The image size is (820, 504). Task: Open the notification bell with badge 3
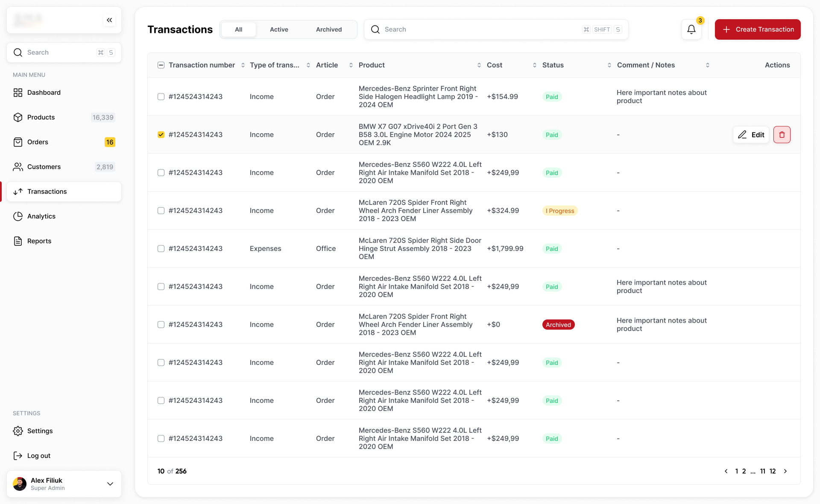[691, 29]
